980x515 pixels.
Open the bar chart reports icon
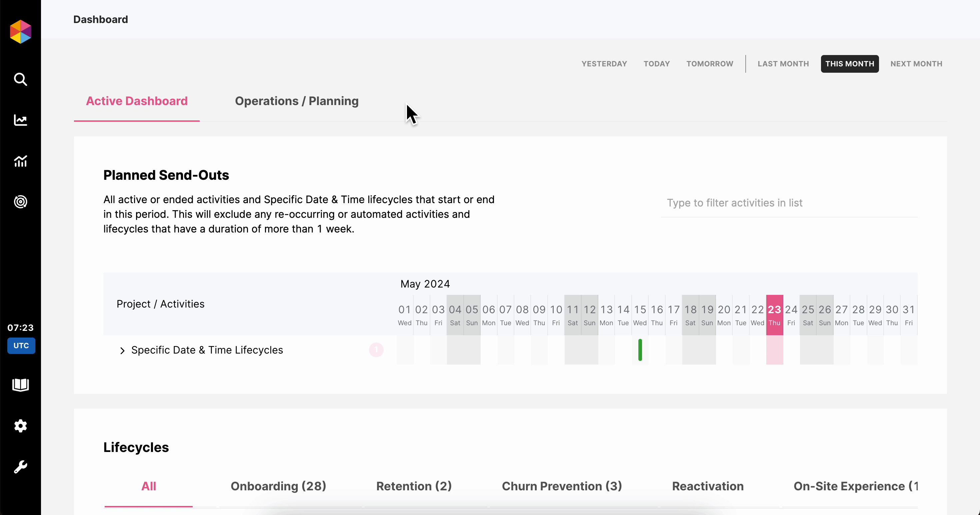click(20, 161)
